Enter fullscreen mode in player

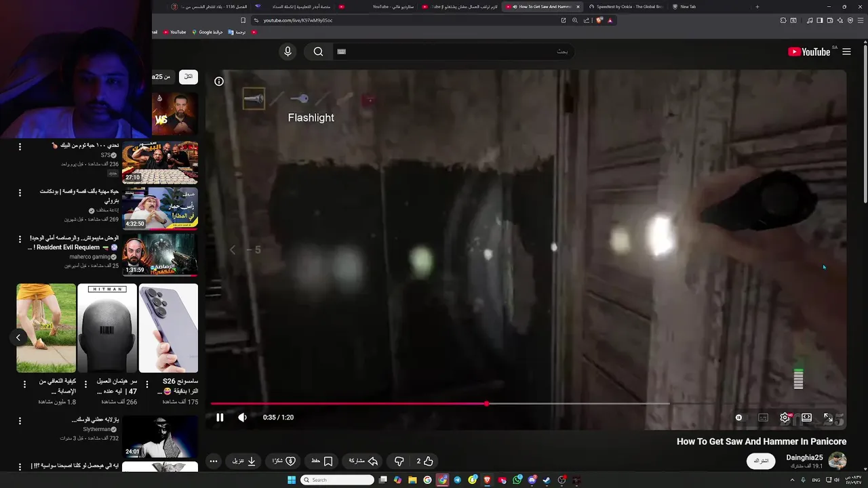(x=828, y=418)
